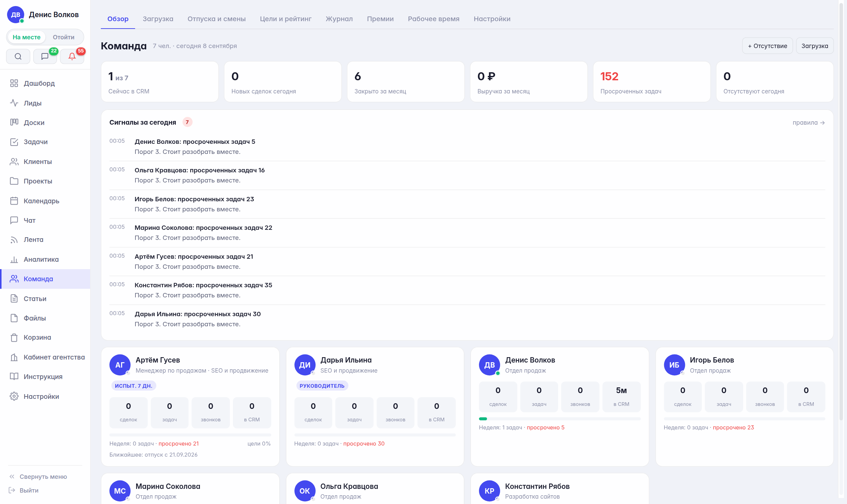The width and height of the screenshot is (847, 504).
Task: Click the Задачи checkbox icon
Action: pos(14,142)
